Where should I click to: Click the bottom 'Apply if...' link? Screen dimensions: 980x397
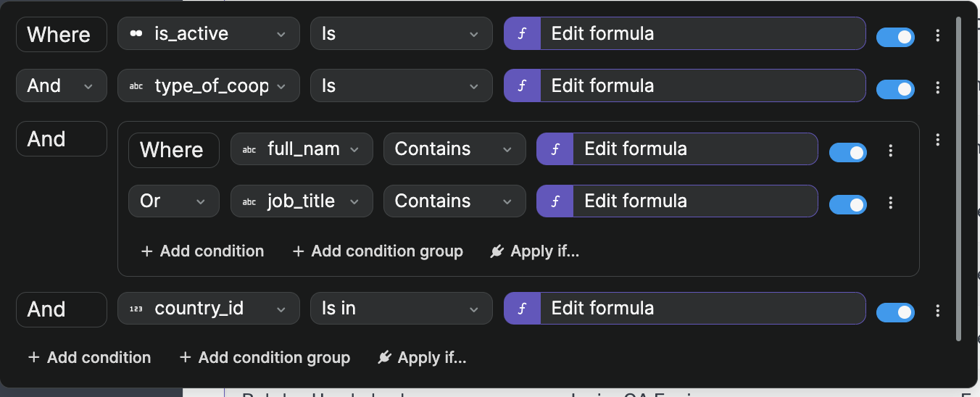(422, 358)
